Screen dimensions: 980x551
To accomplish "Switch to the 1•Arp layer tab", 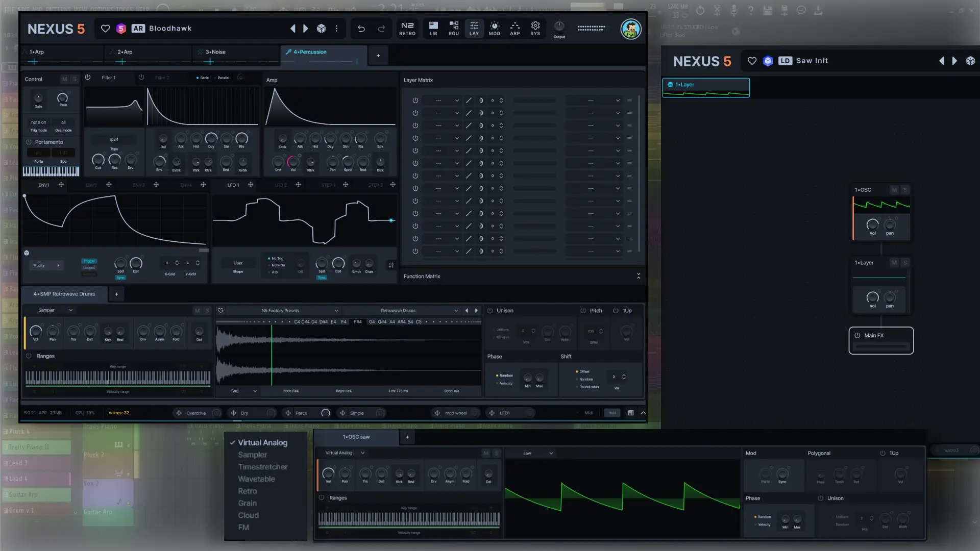I will tap(61, 55).
